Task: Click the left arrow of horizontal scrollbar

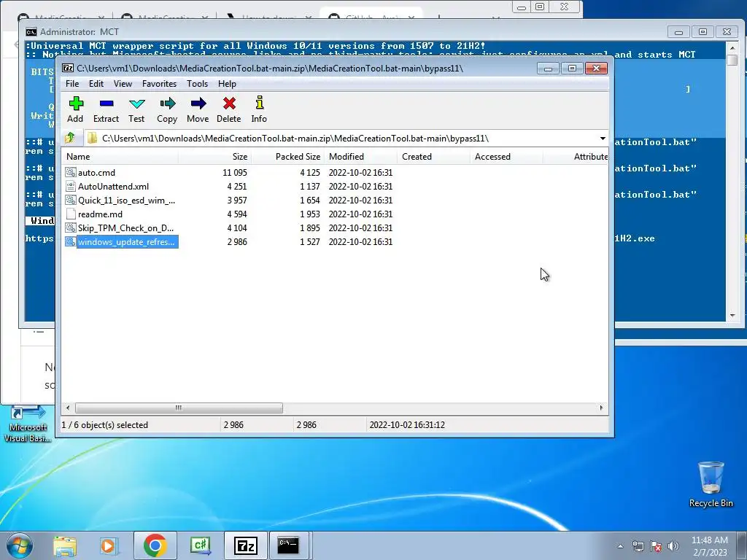Action: (x=68, y=408)
